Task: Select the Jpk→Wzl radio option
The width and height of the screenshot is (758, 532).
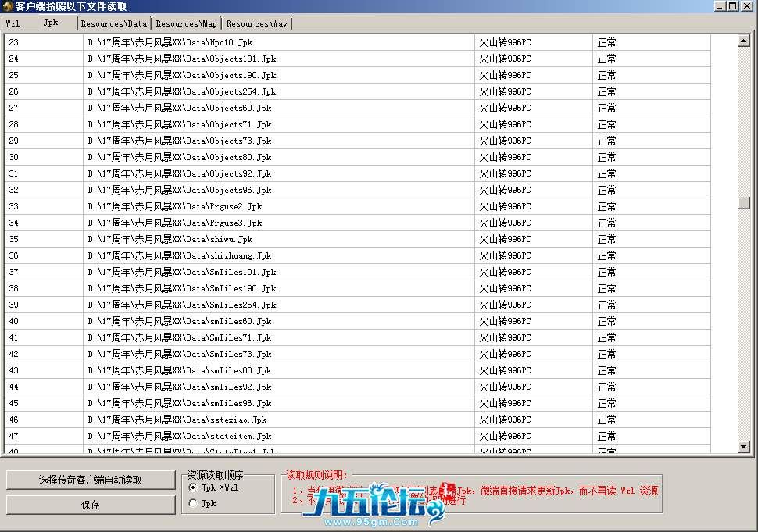Action: click(x=194, y=487)
